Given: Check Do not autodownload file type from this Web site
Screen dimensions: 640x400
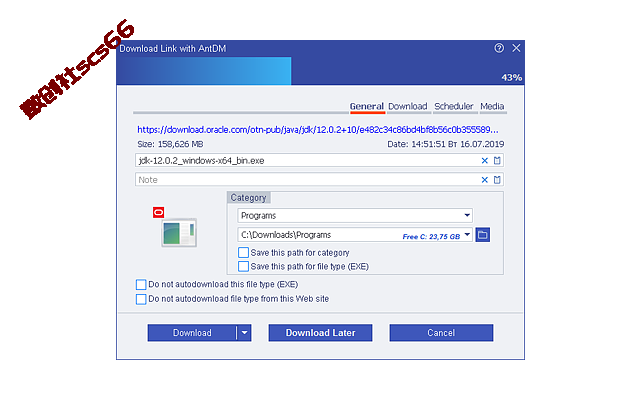Looking at the screenshot, I should (x=141, y=299).
